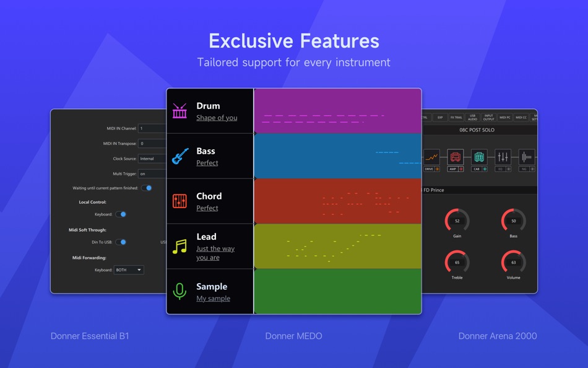Open the Just the way you are link

(x=215, y=253)
